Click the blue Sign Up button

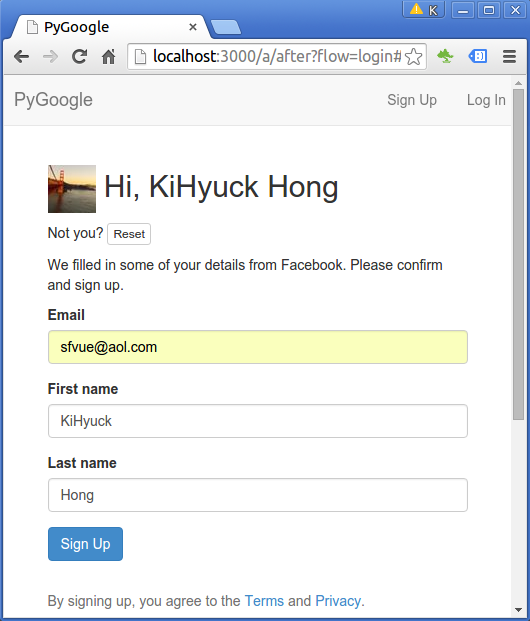pyautogui.click(x=86, y=544)
